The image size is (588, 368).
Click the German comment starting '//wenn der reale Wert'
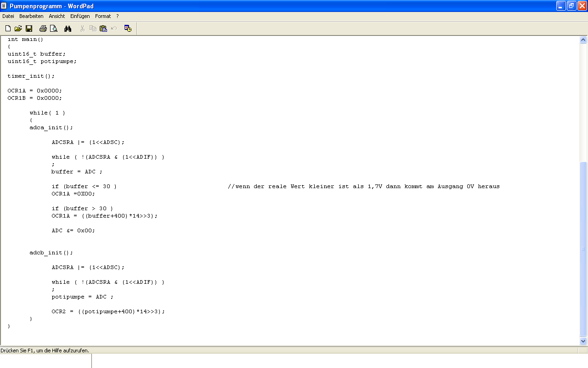(364, 186)
